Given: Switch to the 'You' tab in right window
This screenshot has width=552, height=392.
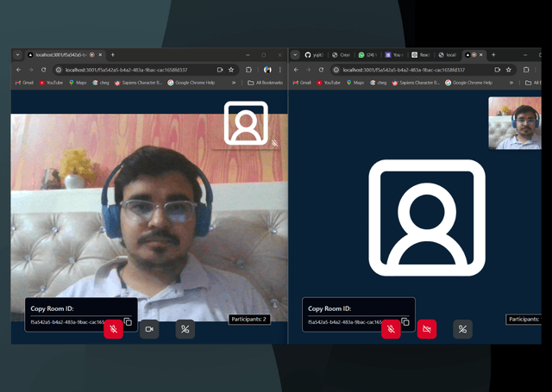Looking at the screenshot, I should click(394, 55).
